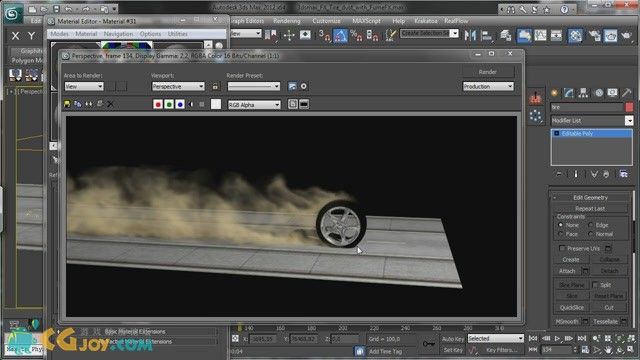This screenshot has width=640, height=360.
Task: Toggle monochrome display button
Action: (202, 104)
